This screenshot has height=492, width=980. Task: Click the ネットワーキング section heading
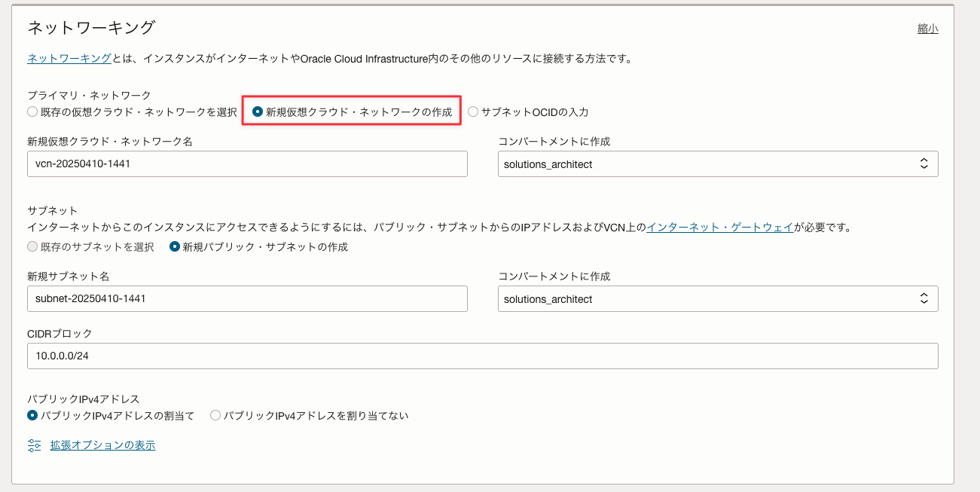click(91, 28)
